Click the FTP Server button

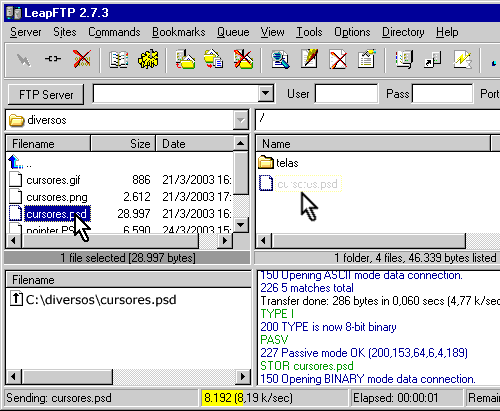[x=46, y=94]
